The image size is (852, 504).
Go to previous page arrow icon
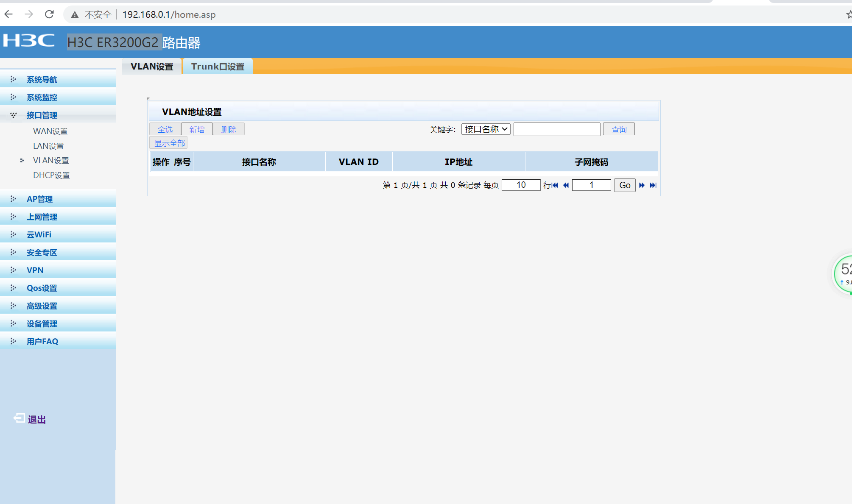[x=566, y=185]
